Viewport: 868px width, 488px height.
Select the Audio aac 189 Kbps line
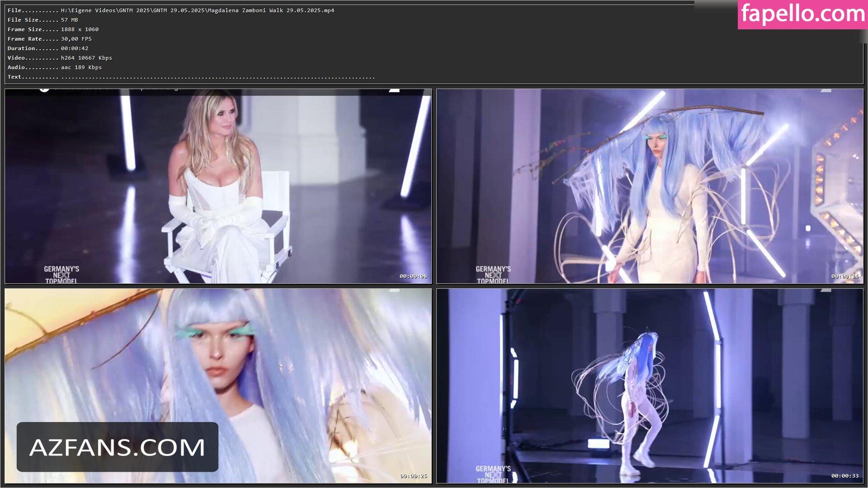tap(55, 67)
